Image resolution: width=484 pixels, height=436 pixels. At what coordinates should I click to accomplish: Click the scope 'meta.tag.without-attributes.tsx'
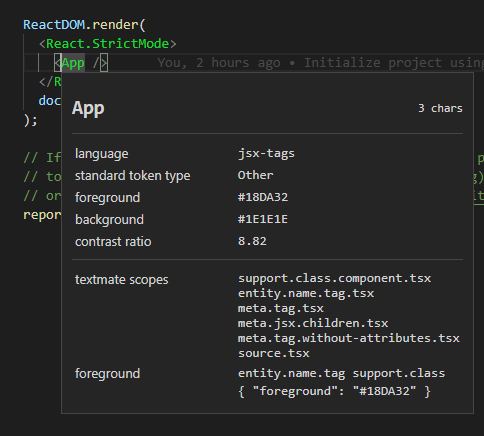tap(349, 338)
